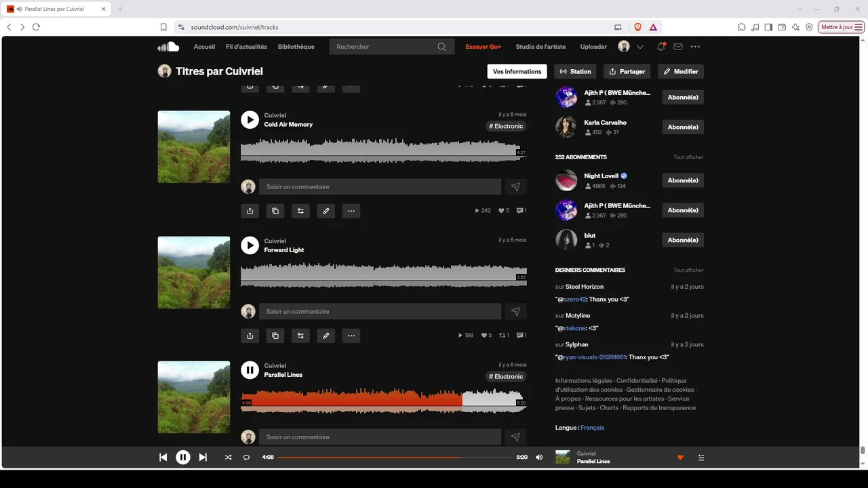The height and width of the screenshot is (488, 868).
Task: Show all derniers commentaires with Tout afficher
Action: (688, 270)
